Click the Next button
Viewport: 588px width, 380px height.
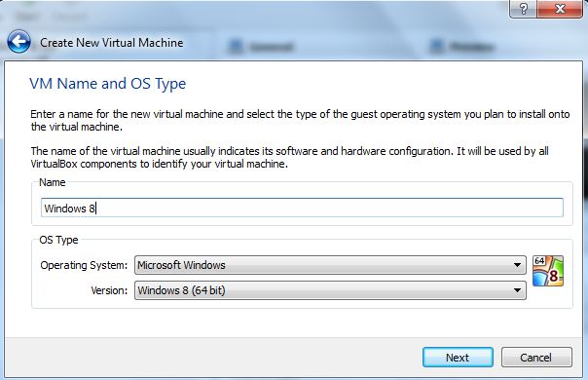coord(458,357)
